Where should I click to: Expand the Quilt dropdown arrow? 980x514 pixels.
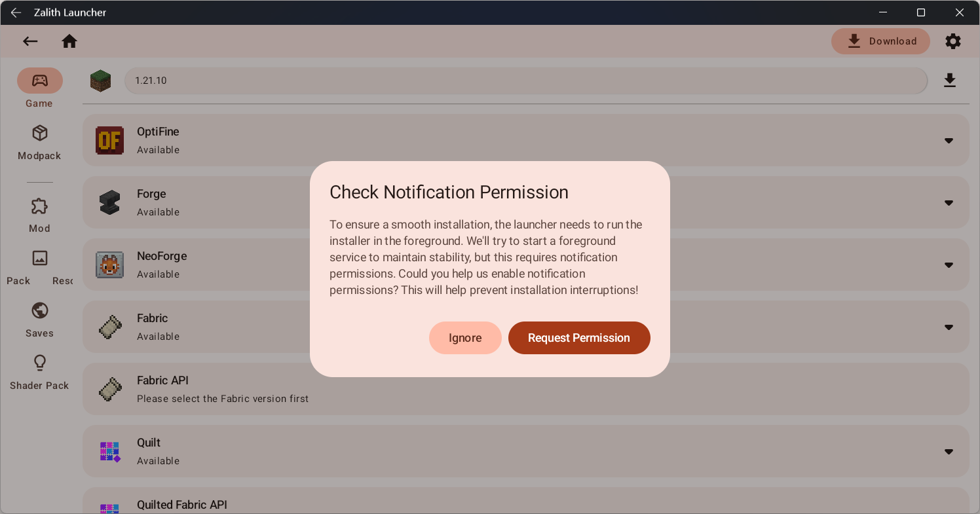[949, 451]
